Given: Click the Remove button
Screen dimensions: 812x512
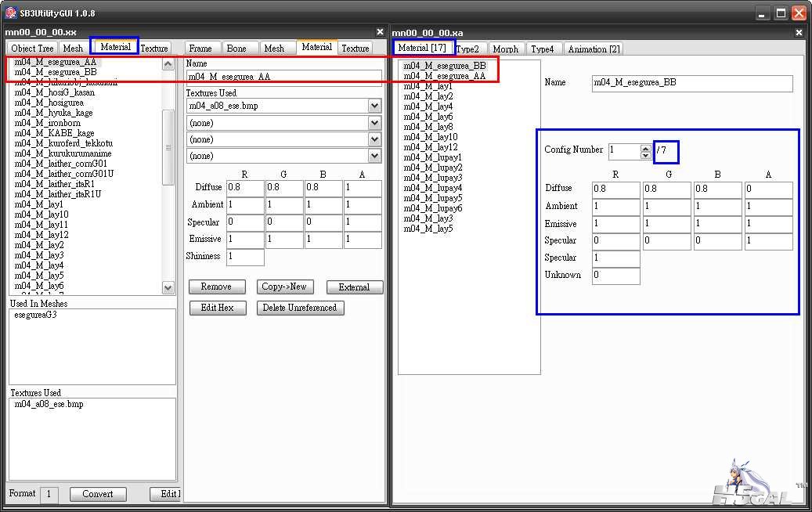Looking at the screenshot, I should [216, 287].
